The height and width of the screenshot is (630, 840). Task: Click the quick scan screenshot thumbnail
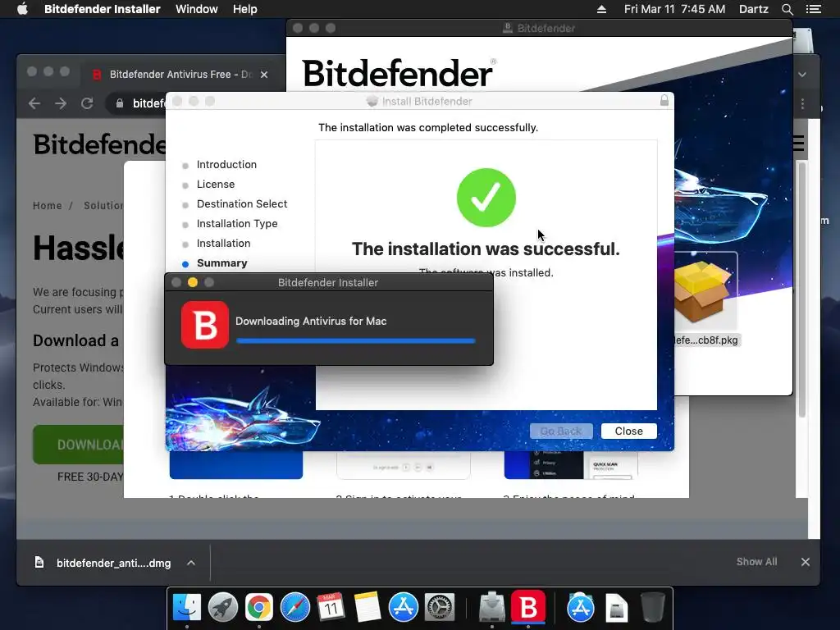point(571,465)
